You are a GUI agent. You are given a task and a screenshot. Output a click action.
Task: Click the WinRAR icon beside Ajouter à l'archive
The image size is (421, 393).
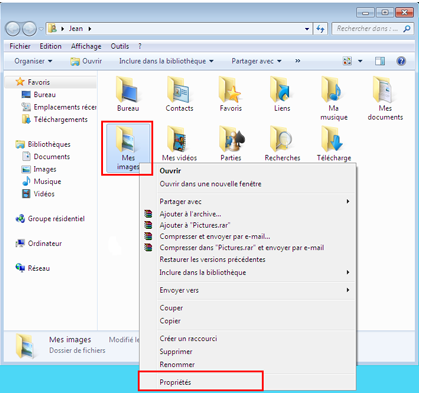[x=148, y=214]
